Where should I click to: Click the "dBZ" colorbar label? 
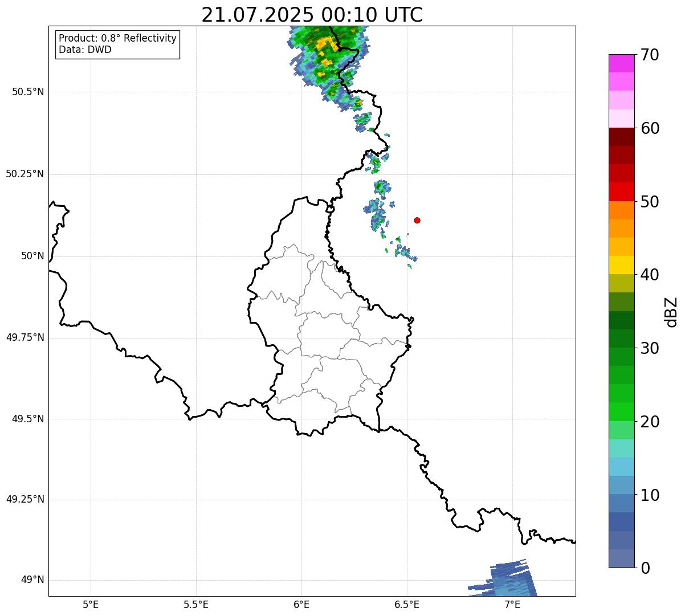pyautogui.click(x=671, y=312)
